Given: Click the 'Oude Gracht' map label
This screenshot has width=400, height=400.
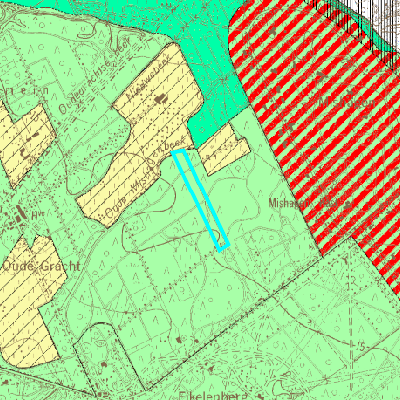Looking at the screenshot, I should click(x=42, y=267).
